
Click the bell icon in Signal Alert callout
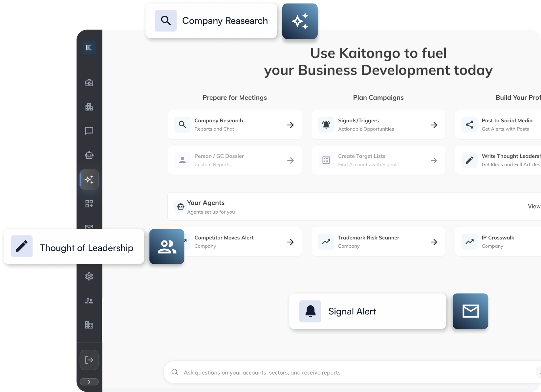(310, 311)
